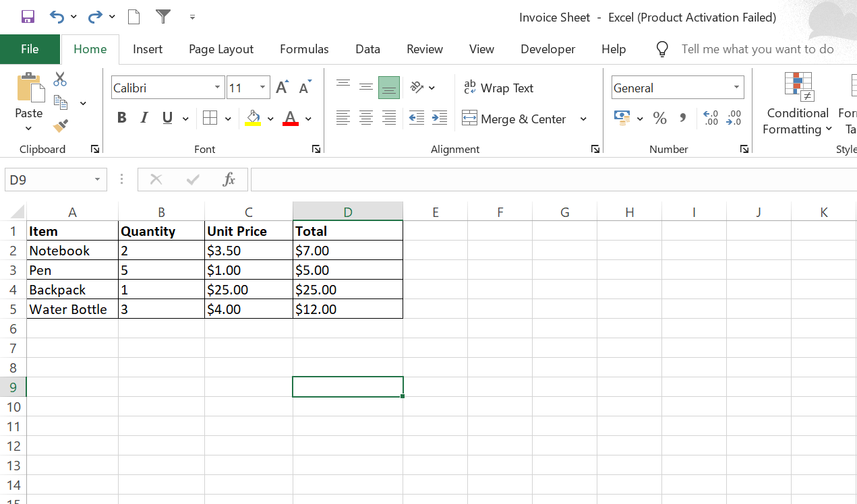857x504 pixels.
Task: Toggle Italic formatting
Action: pos(144,119)
